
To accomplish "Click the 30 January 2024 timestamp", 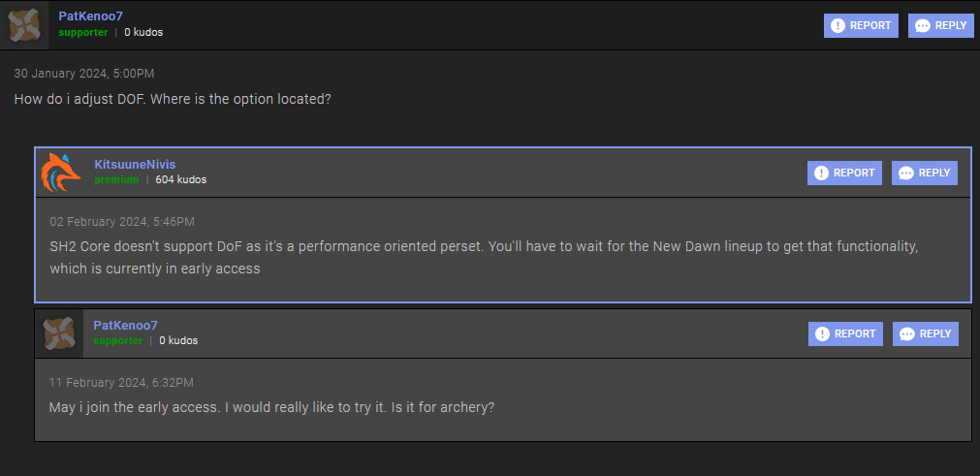I will tap(84, 74).
